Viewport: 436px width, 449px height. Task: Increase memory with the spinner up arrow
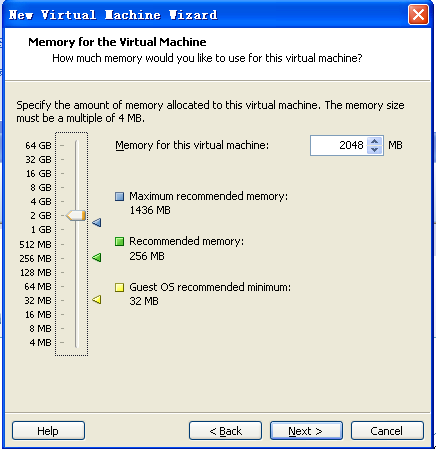coord(374,141)
